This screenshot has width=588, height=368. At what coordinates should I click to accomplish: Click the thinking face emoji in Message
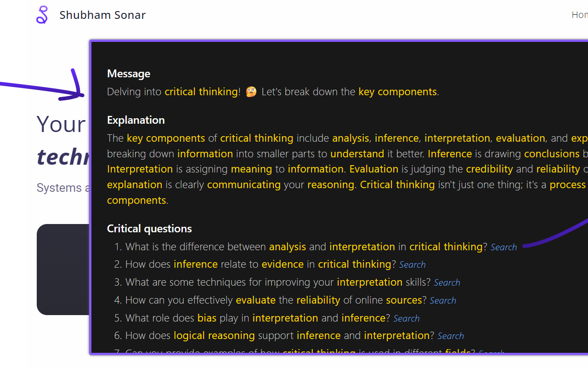click(x=251, y=92)
